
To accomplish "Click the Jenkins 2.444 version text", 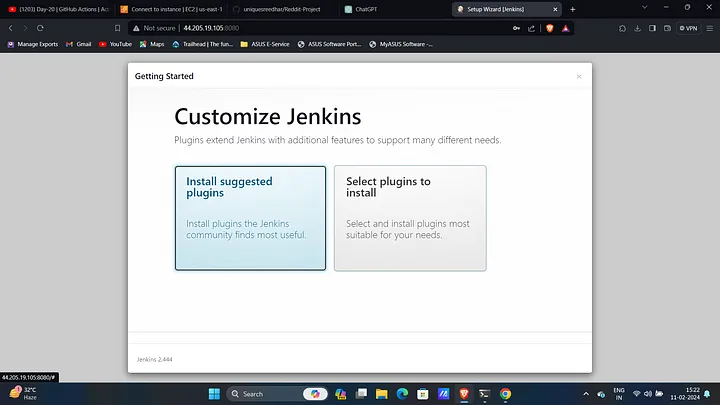I will [x=154, y=360].
